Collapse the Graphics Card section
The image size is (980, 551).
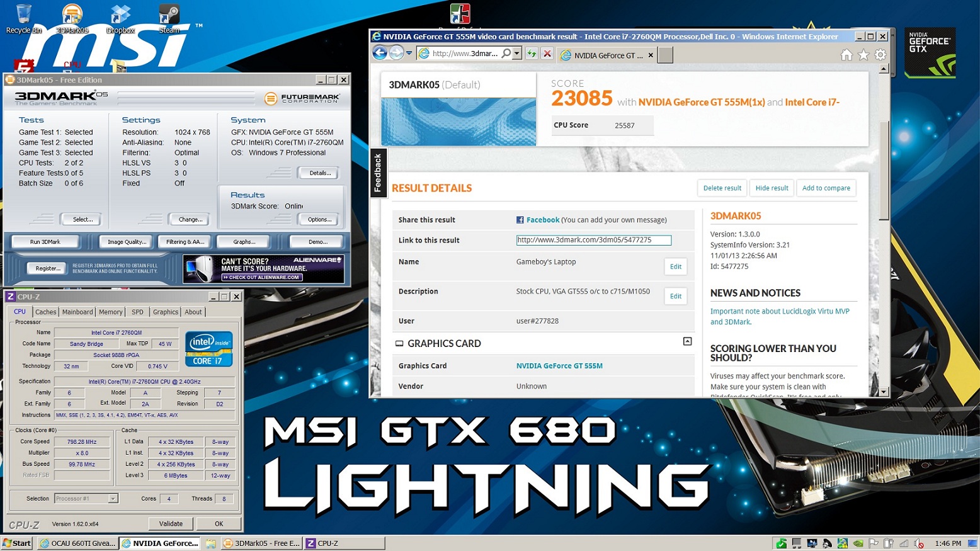click(x=687, y=341)
